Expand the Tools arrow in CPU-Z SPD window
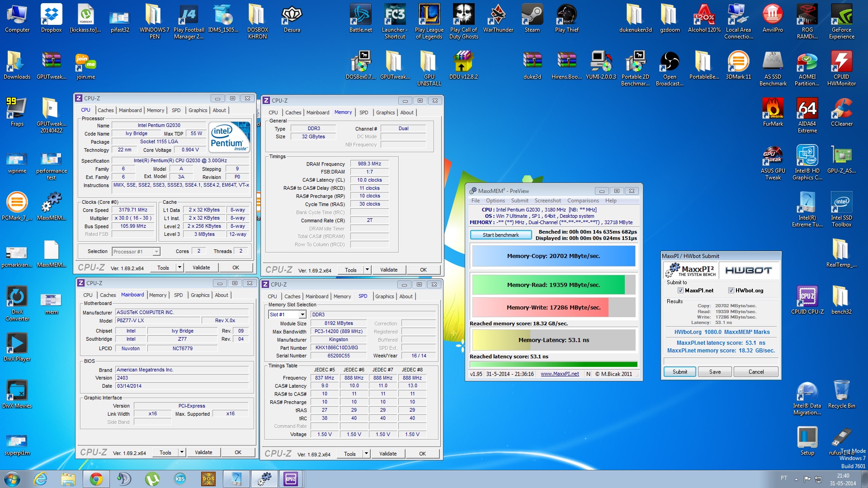 pos(366,454)
